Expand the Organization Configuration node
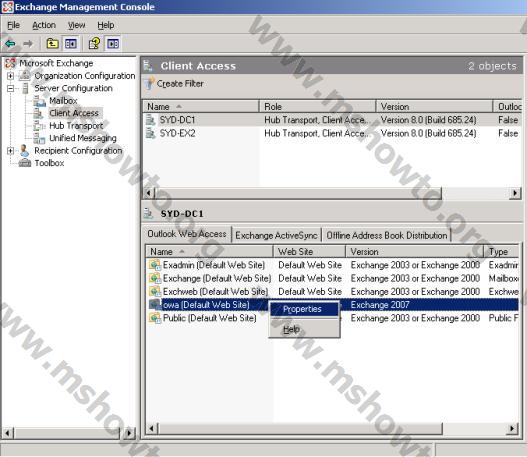527x457 pixels. point(10,76)
